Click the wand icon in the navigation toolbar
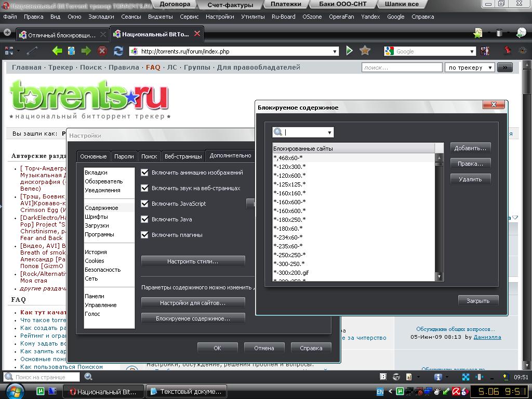The width and height of the screenshot is (532, 399). 32,51
